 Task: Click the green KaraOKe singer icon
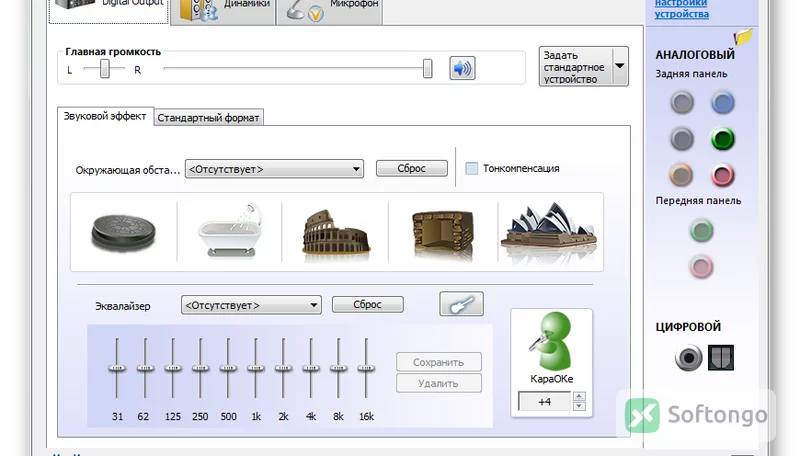[551, 341]
